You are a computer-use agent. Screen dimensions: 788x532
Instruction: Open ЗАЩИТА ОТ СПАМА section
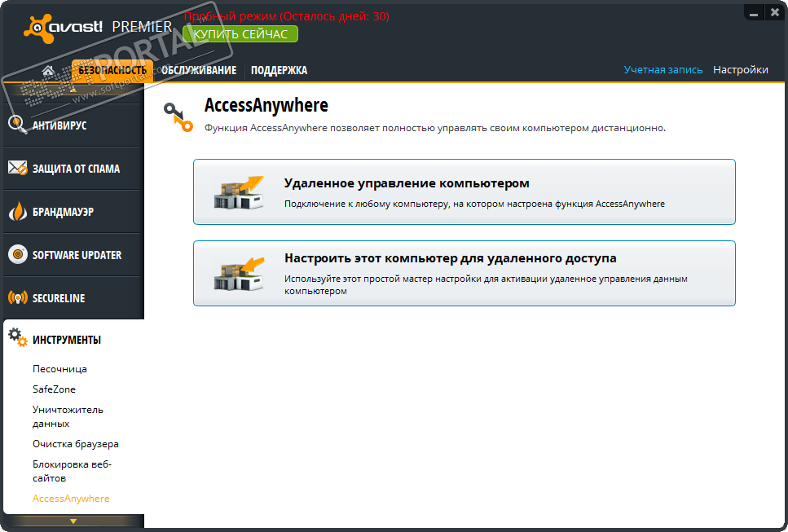tap(73, 169)
